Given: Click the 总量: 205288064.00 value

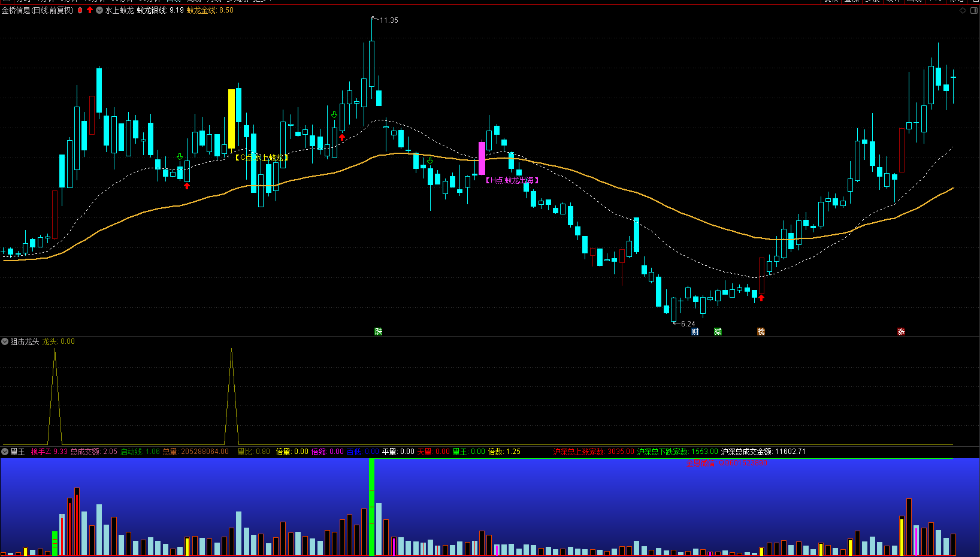Looking at the screenshot, I should tap(195, 452).
